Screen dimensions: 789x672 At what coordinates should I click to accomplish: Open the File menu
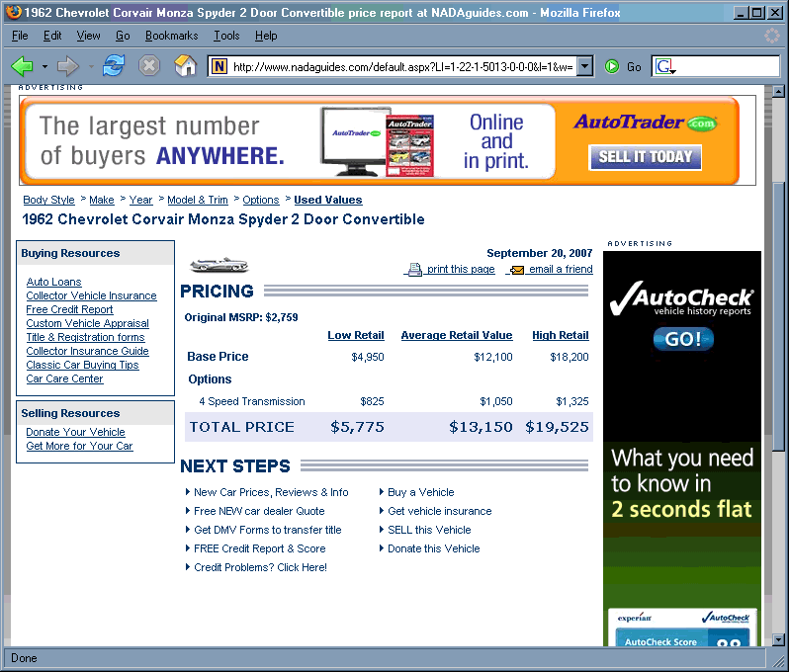tap(20, 36)
